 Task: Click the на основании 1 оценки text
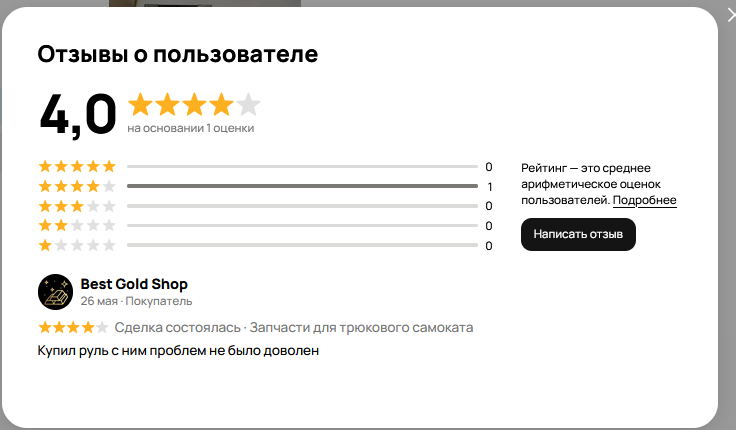click(191, 128)
